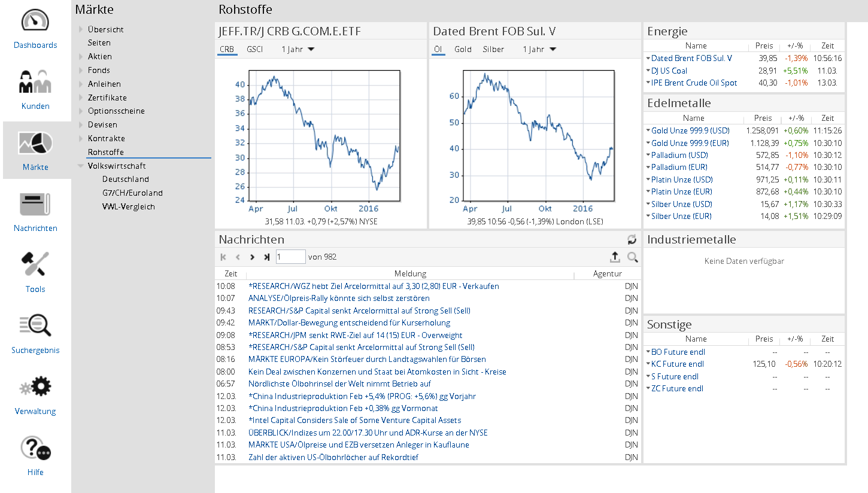
Task: Click the export icon in Nachrichten
Action: 615,257
